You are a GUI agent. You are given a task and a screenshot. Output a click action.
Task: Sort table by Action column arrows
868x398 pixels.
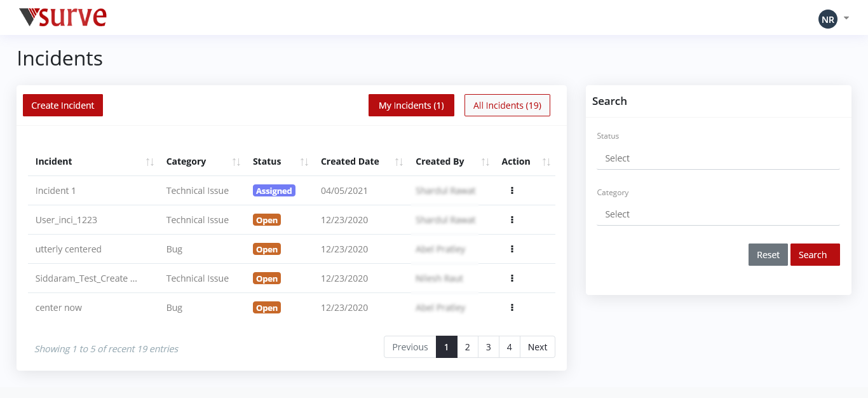546,162
